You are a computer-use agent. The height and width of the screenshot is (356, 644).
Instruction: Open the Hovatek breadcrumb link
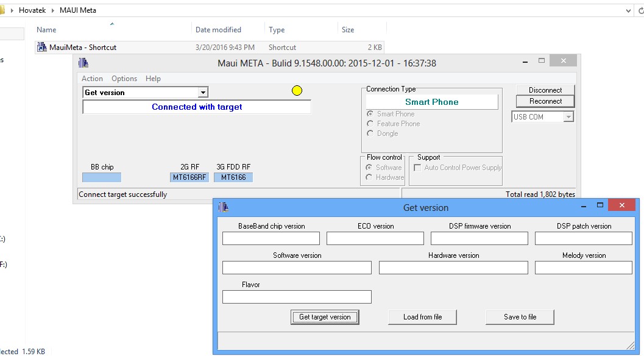click(32, 10)
